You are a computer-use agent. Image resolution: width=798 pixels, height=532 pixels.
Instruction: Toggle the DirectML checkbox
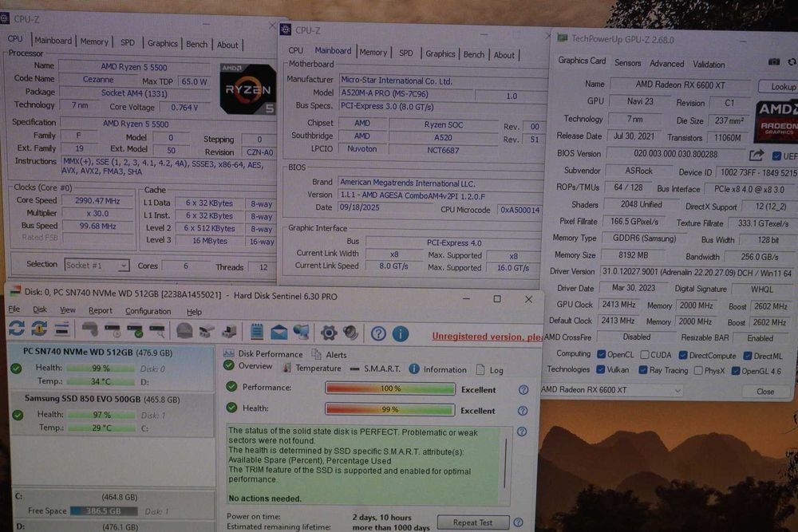pos(748,356)
